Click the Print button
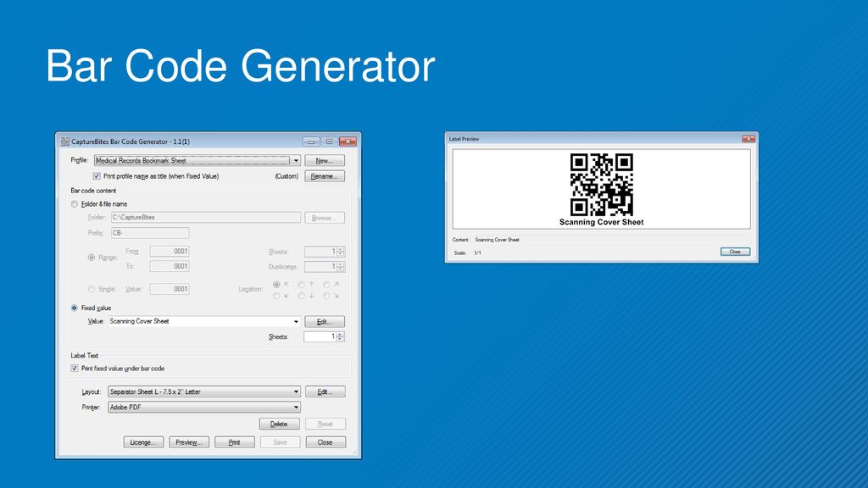 tap(235, 442)
